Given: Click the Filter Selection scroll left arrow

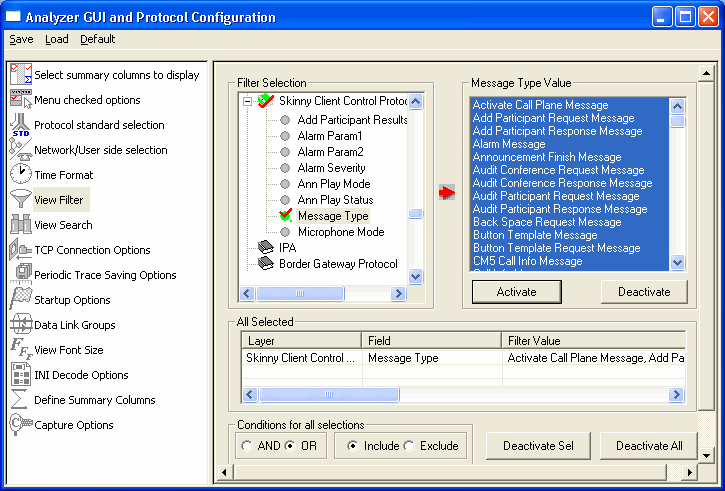Looking at the screenshot, I should [x=247, y=293].
